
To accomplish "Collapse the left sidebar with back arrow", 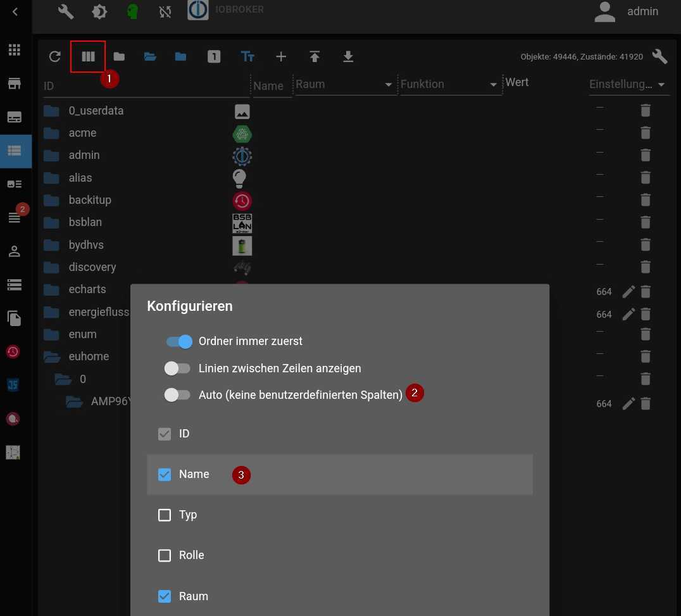I will 15,12.
